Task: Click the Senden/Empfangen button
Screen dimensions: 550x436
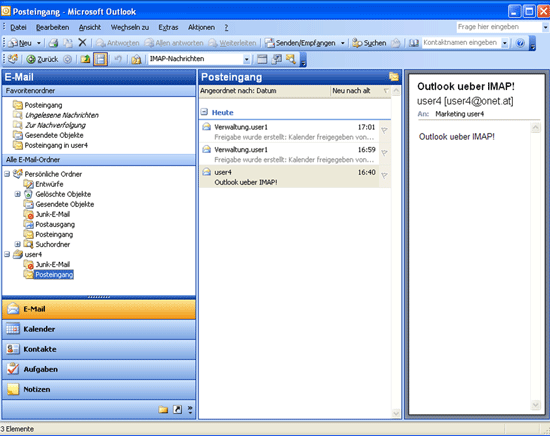Action: [300, 43]
